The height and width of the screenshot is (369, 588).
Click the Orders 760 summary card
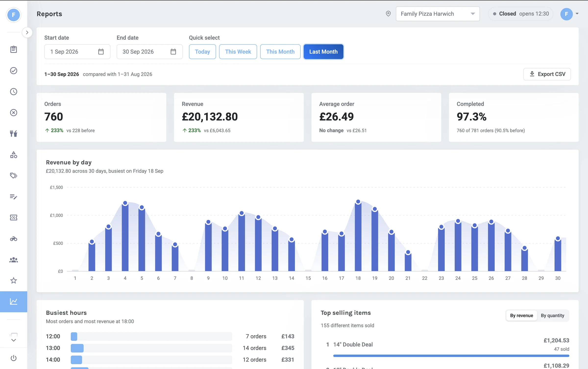pyautogui.click(x=101, y=117)
